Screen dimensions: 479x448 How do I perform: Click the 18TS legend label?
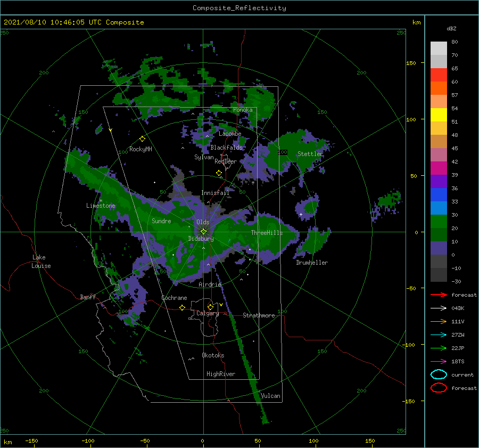458,361
